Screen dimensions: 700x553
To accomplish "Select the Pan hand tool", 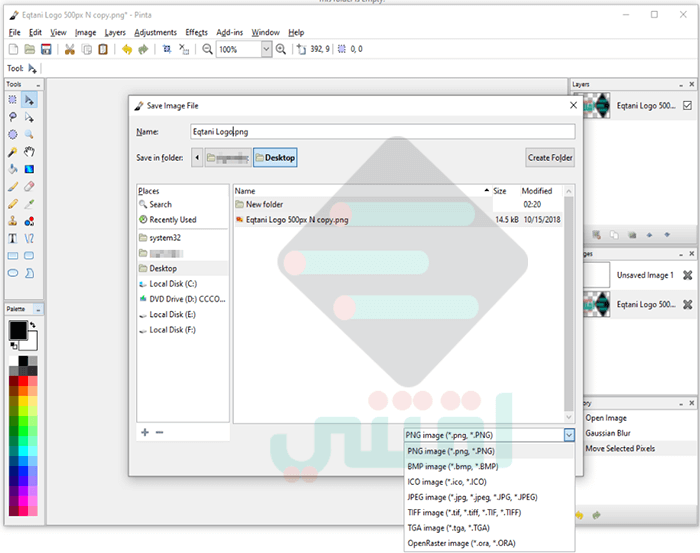I will point(29,152).
